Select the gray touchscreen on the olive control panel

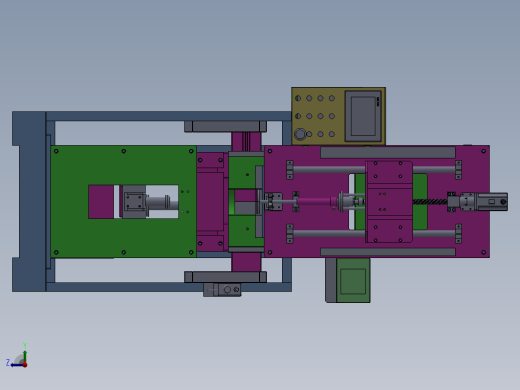[x=363, y=116]
